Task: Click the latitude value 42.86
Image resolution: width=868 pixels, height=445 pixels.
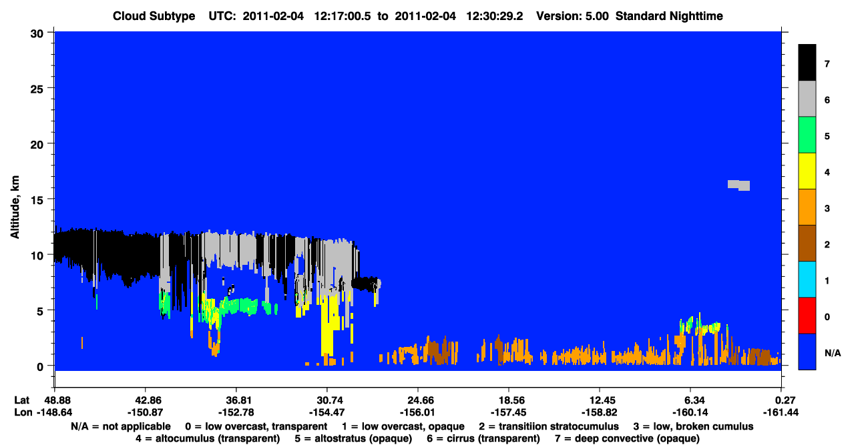Action: point(145,400)
